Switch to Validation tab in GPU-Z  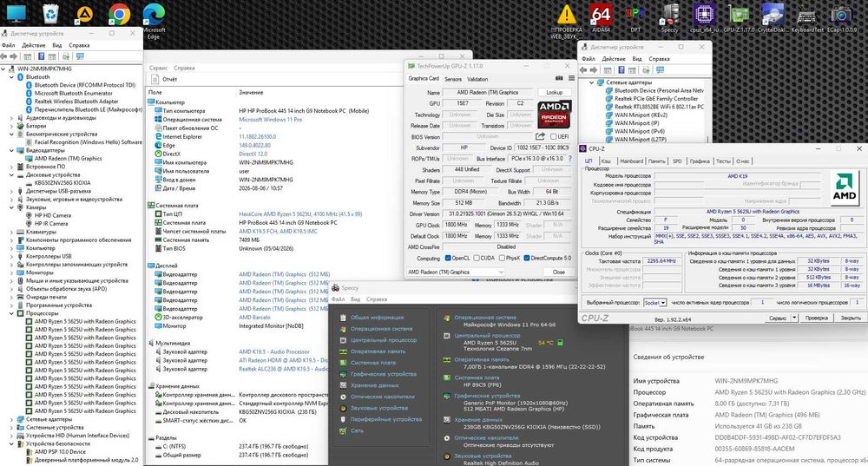pos(477,79)
